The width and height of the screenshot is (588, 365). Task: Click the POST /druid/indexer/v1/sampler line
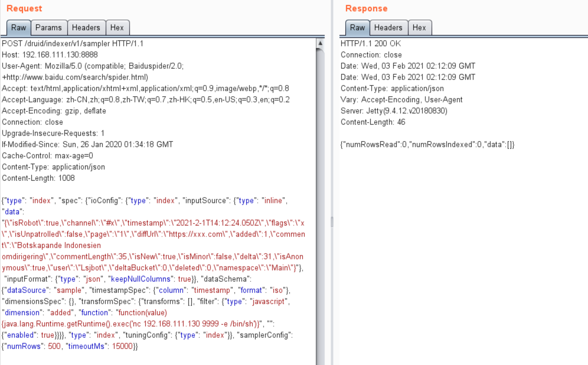tap(73, 44)
